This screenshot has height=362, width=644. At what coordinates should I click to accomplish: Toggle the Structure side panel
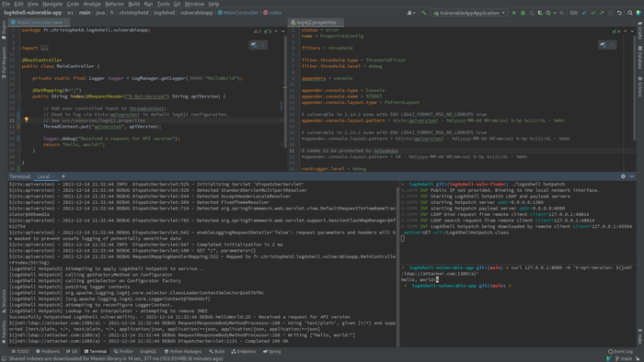click(x=4, y=301)
